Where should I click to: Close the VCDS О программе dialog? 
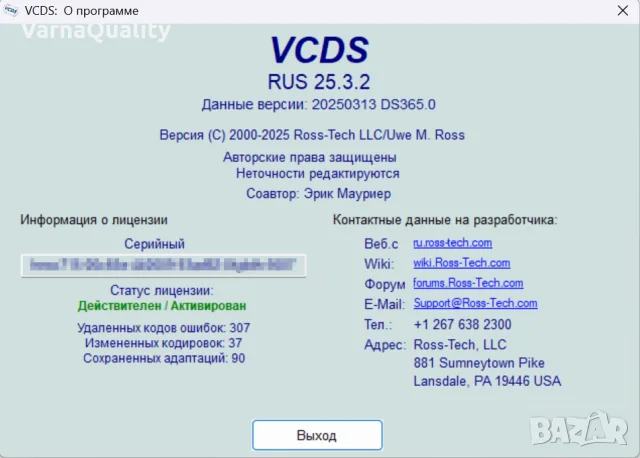pyautogui.click(x=623, y=11)
